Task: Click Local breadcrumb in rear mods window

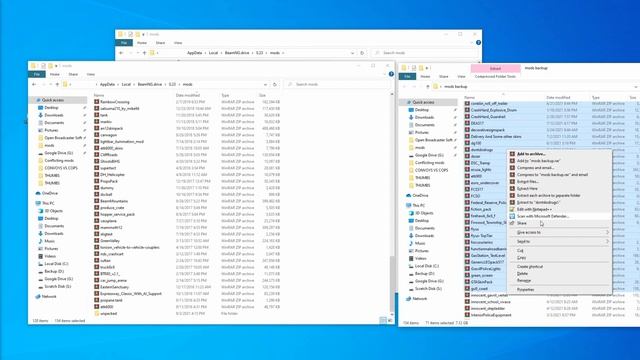Action: [x=213, y=53]
